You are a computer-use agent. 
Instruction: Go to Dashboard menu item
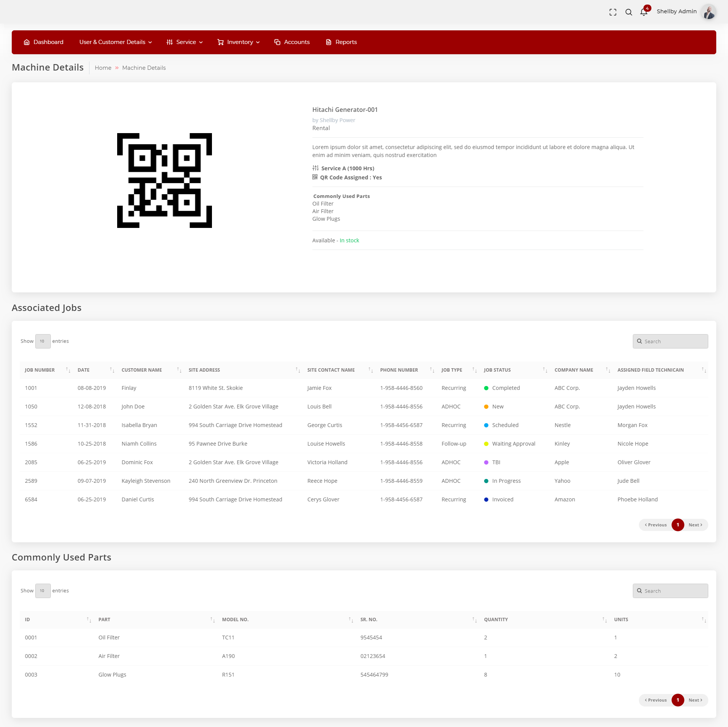[x=44, y=42]
